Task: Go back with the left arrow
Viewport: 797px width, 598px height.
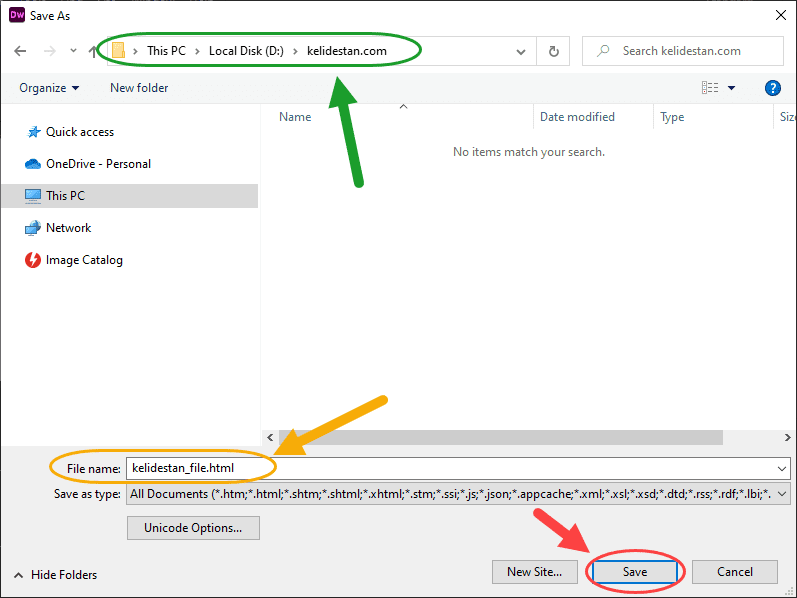Action: [20, 51]
